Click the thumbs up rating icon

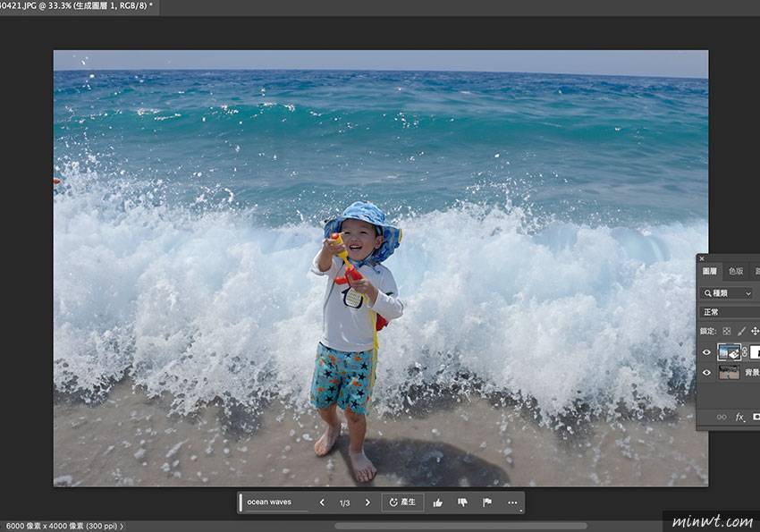click(438, 502)
